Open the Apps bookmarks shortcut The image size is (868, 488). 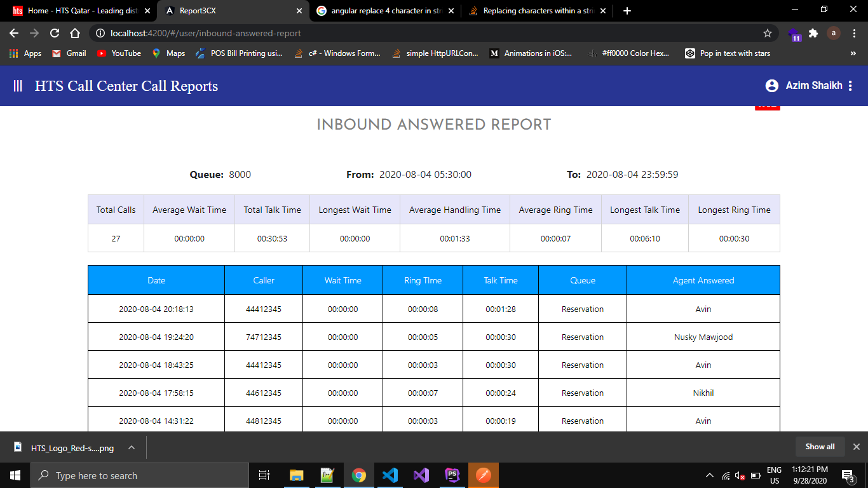coord(25,53)
